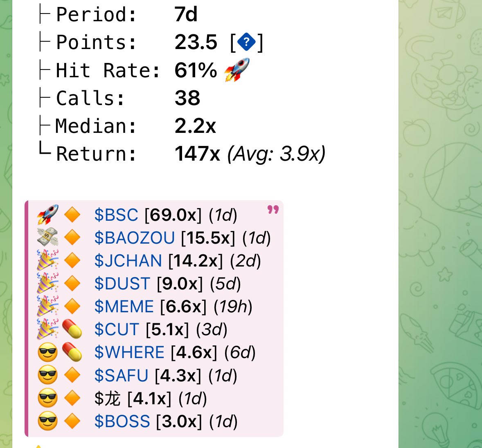Click the money emoji beside $BAOZOU
Image resolution: width=482 pixels, height=448 pixels.
click(47, 237)
